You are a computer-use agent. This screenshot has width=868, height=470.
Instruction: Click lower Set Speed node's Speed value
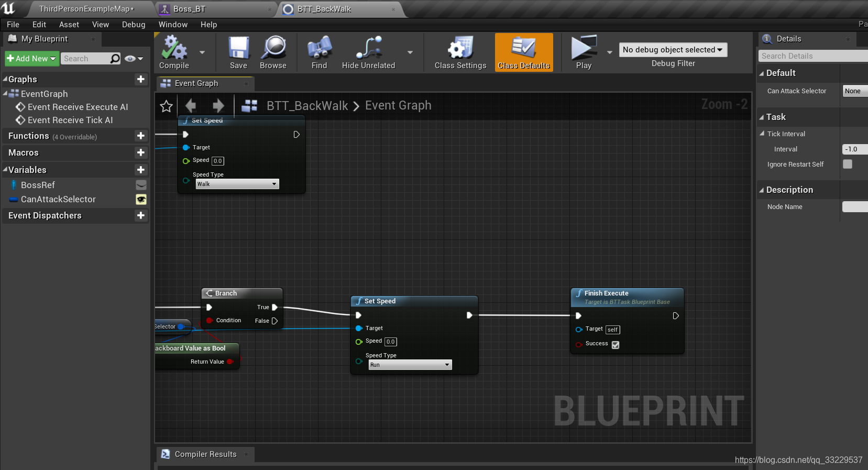391,342
